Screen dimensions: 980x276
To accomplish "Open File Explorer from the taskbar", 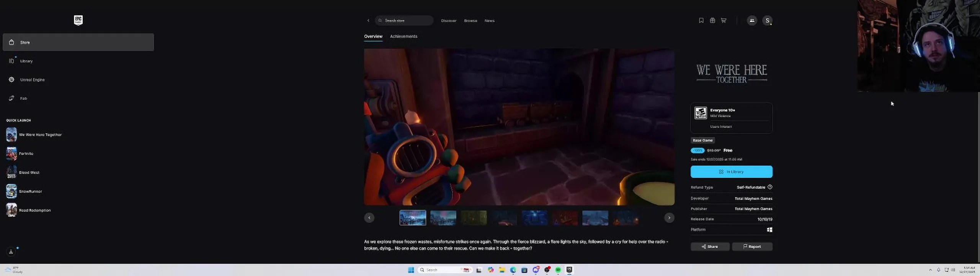I will click(x=502, y=270).
